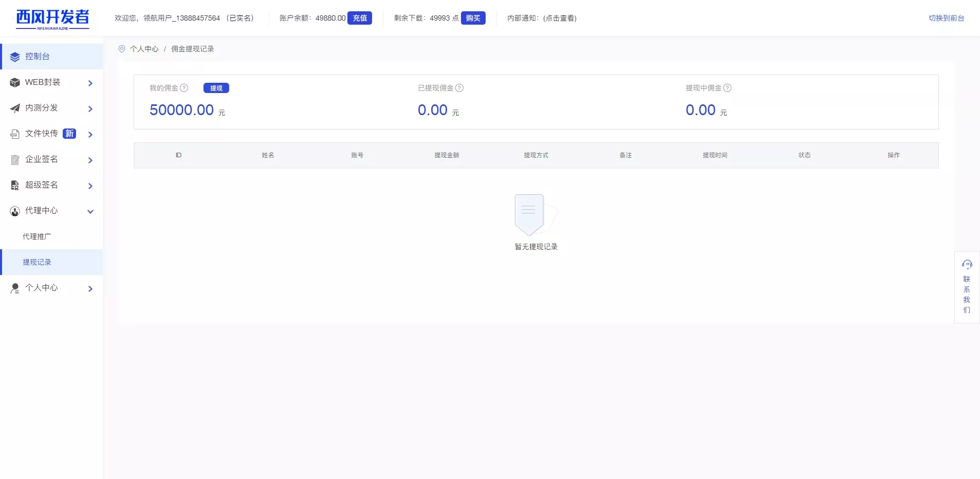
Task: Click the 控制台 layers icon in sidebar
Action: [x=15, y=57]
